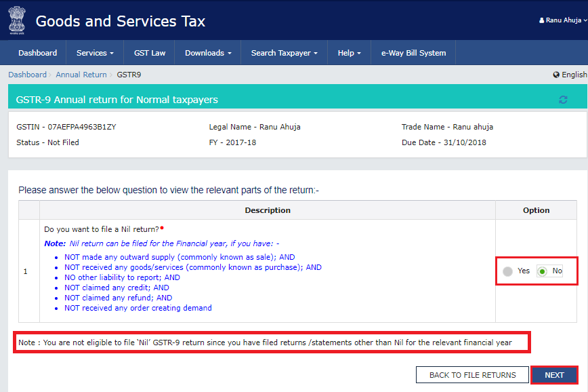Open the Ranu Ahuja account dropdown
The height and width of the screenshot is (392, 588).
[x=563, y=20]
